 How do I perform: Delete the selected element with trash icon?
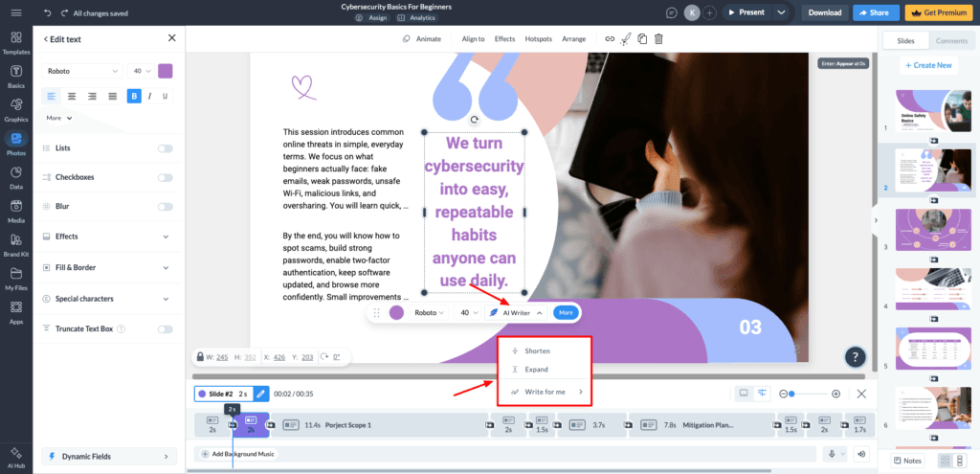pyautogui.click(x=658, y=38)
